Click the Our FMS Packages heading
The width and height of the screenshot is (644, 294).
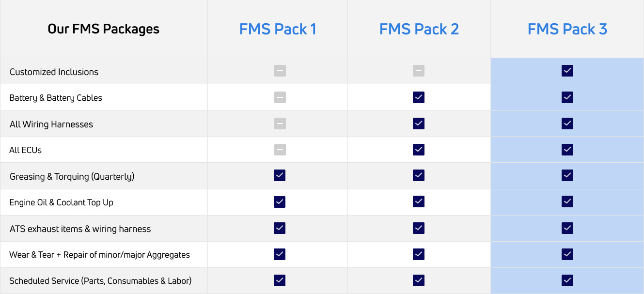pos(104,29)
